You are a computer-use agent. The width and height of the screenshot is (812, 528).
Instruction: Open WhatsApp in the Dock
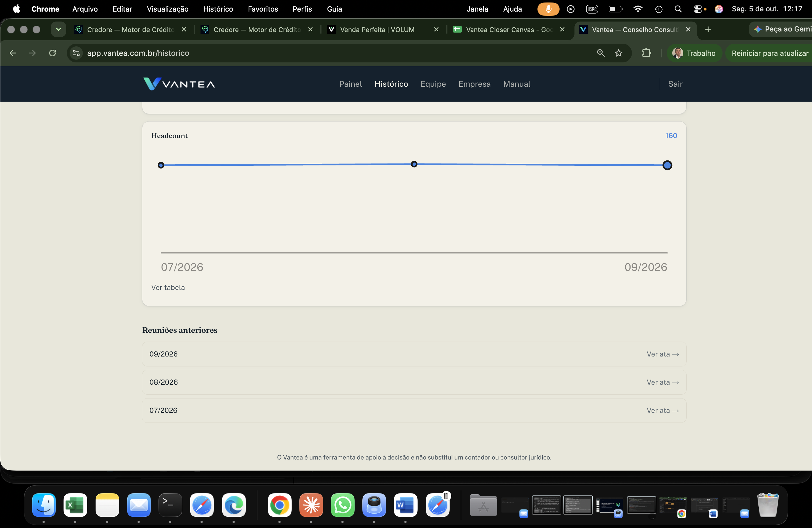pos(342,505)
